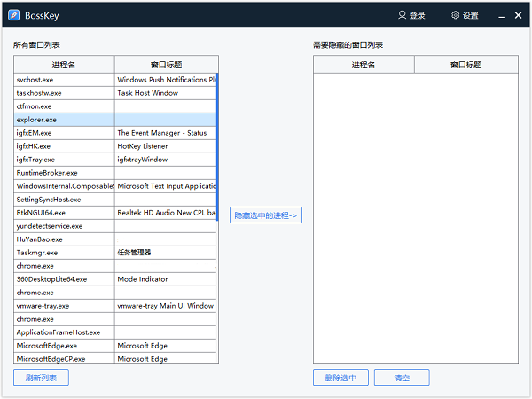Viewport: 532px width, 399px height.
Task: Click the 刷新列表 refresh button
Action: [x=41, y=378]
